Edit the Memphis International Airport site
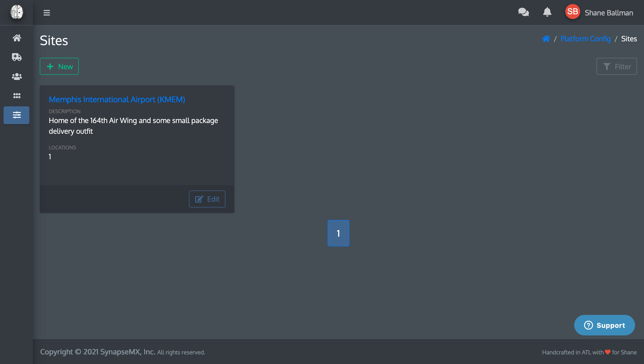The width and height of the screenshot is (644, 364). (x=207, y=199)
